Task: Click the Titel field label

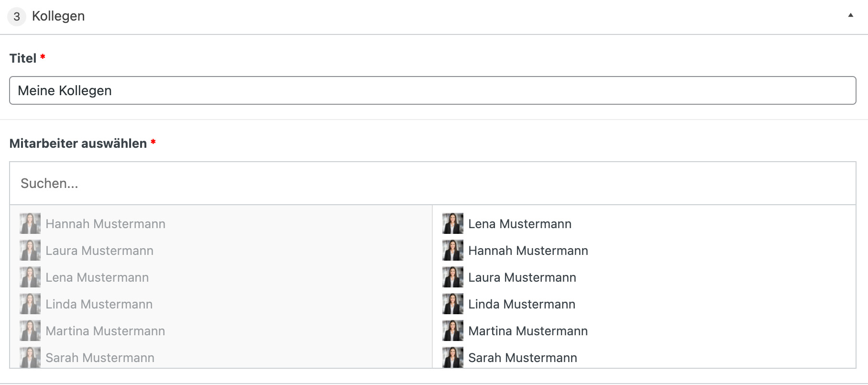Action: point(23,58)
